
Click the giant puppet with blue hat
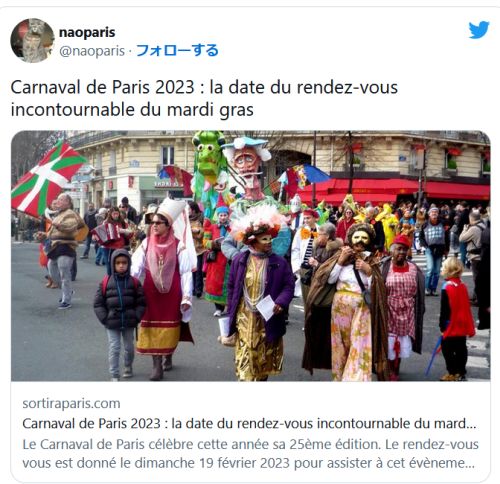(x=248, y=168)
